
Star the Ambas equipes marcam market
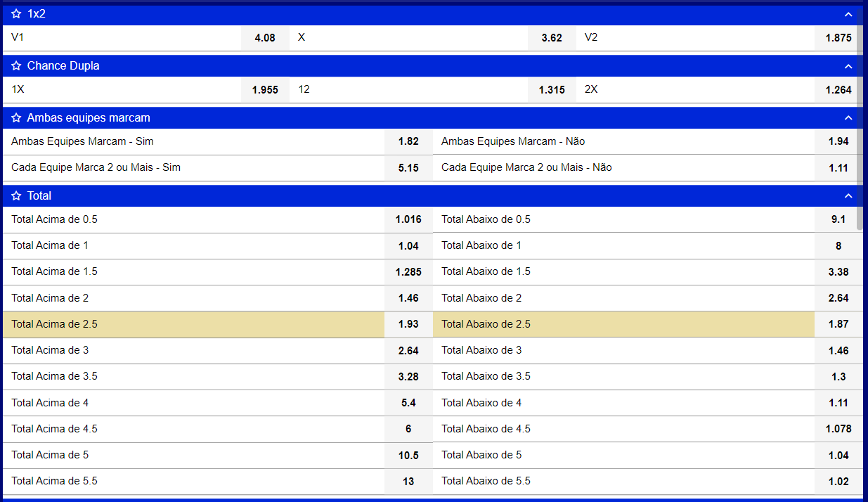16,118
